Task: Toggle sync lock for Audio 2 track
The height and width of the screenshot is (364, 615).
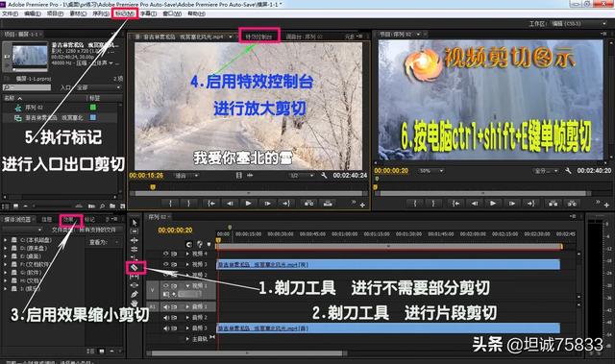Action: click(174, 317)
